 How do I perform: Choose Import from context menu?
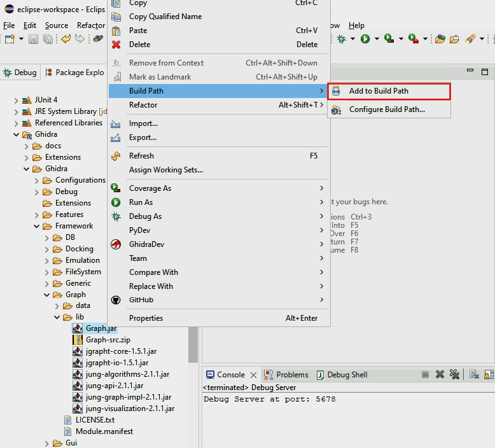tap(219, 123)
